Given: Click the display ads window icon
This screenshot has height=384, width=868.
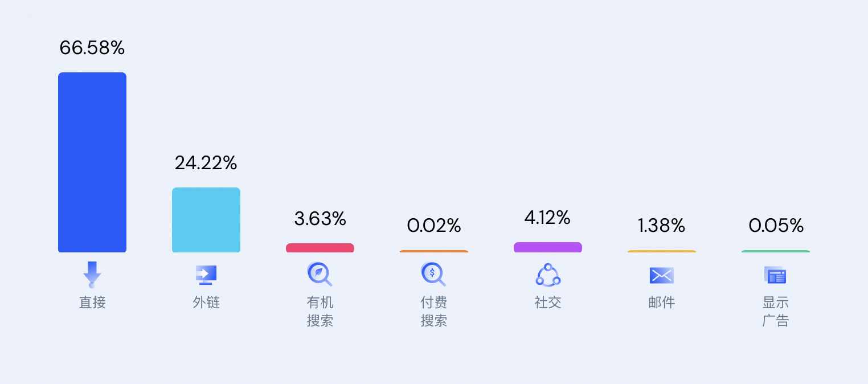Looking at the screenshot, I should coord(775,276).
